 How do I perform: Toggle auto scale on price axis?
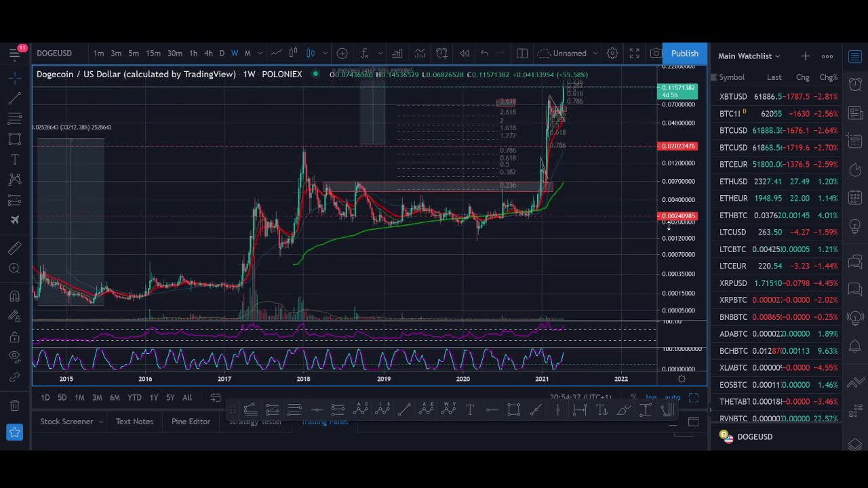coord(672,398)
